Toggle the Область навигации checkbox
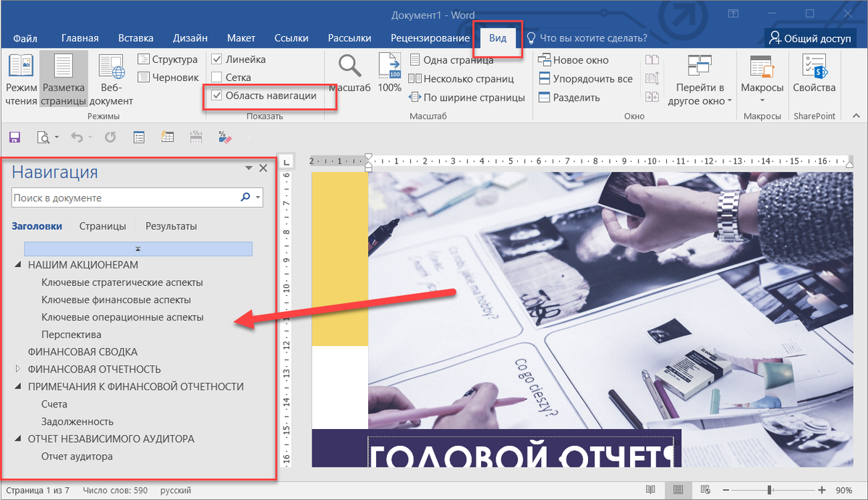 click(216, 96)
